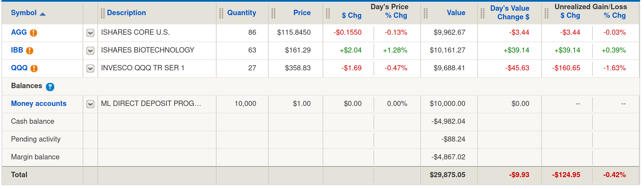Grab the drag handle beside Unrealized Gain/Loss column
This screenshot has height=189, width=644.
[x=546, y=13]
